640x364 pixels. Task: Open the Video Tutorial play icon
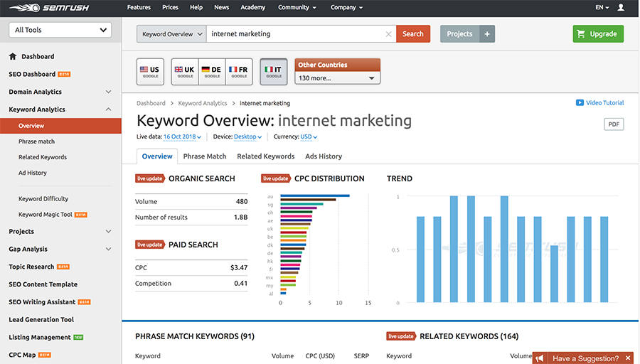(x=580, y=103)
